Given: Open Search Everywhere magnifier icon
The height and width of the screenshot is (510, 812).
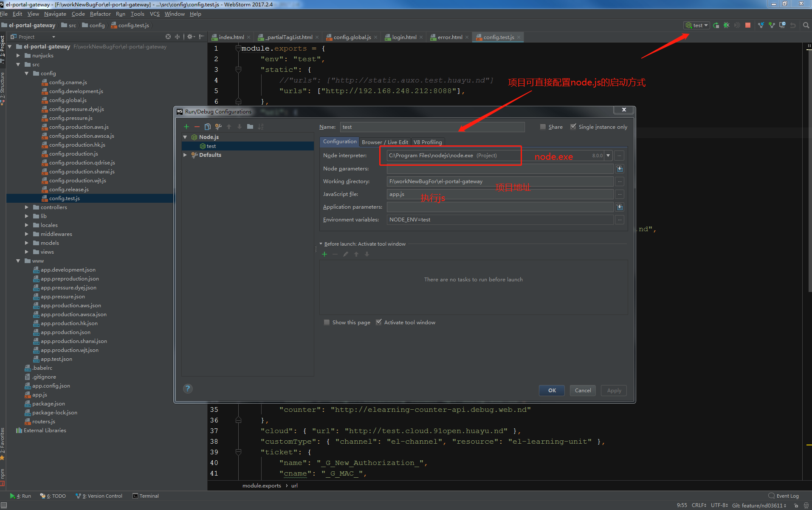Looking at the screenshot, I should 806,25.
